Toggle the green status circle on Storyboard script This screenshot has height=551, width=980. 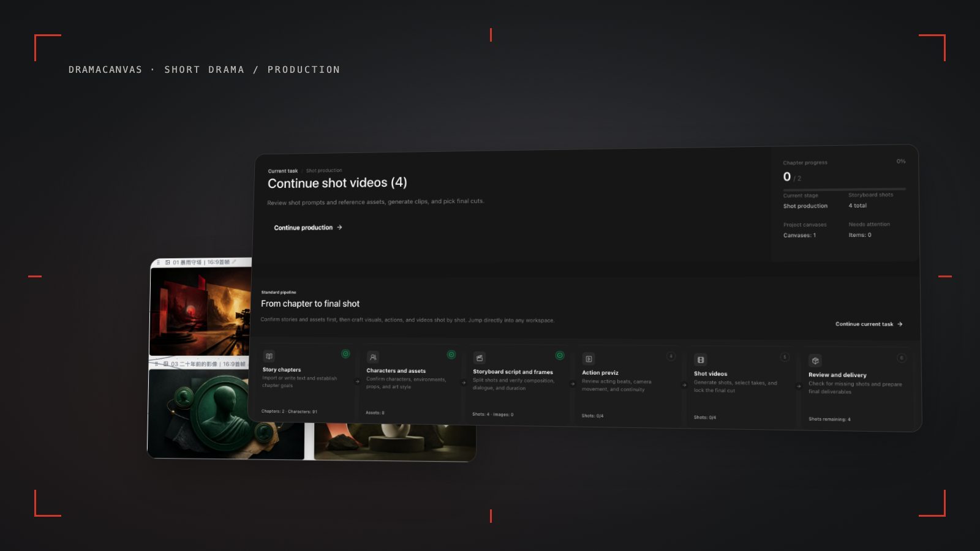[x=560, y=356]
